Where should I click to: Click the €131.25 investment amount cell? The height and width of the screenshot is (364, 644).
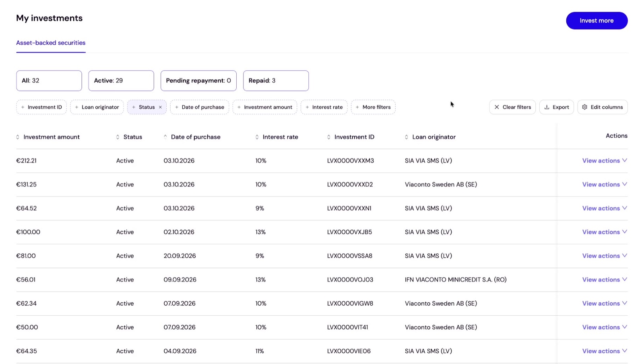(x=26, y=184)
